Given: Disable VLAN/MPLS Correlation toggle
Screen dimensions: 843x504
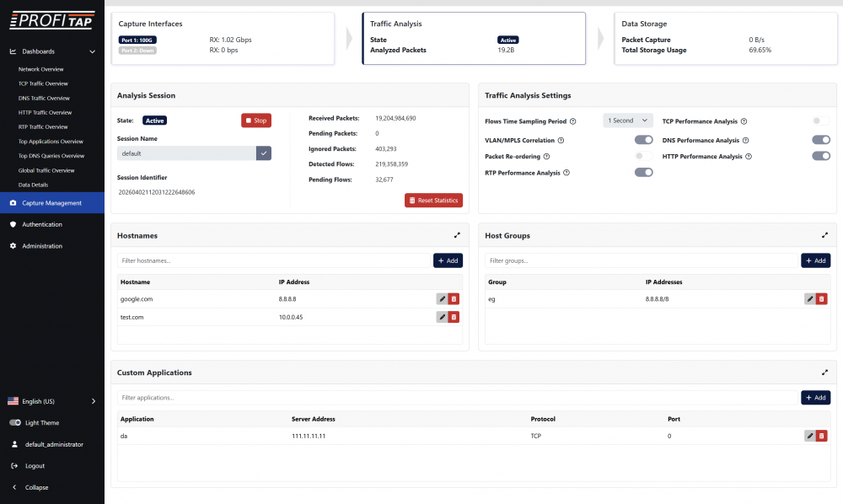Looking at the screenshot, I should [644, 140].
